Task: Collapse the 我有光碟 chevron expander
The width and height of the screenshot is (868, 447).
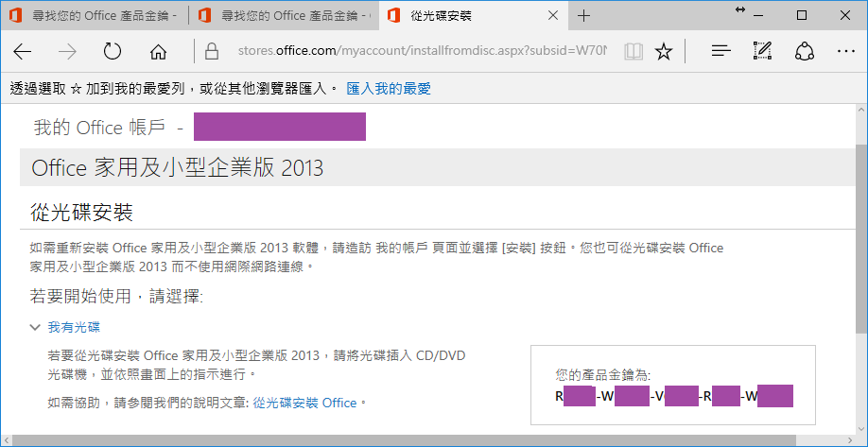Action: point(35,328)
